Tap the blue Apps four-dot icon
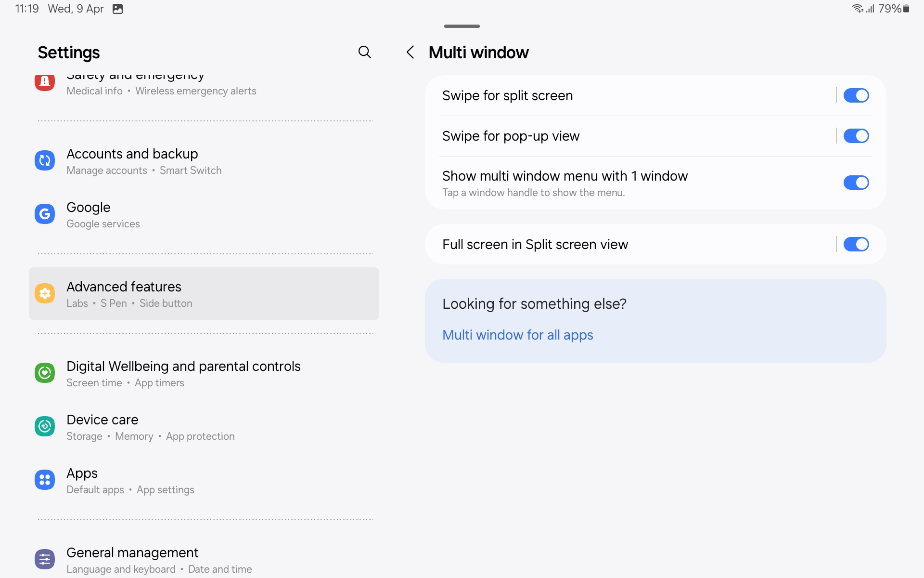This screenshot has width=924, height=578. point(45,480)
